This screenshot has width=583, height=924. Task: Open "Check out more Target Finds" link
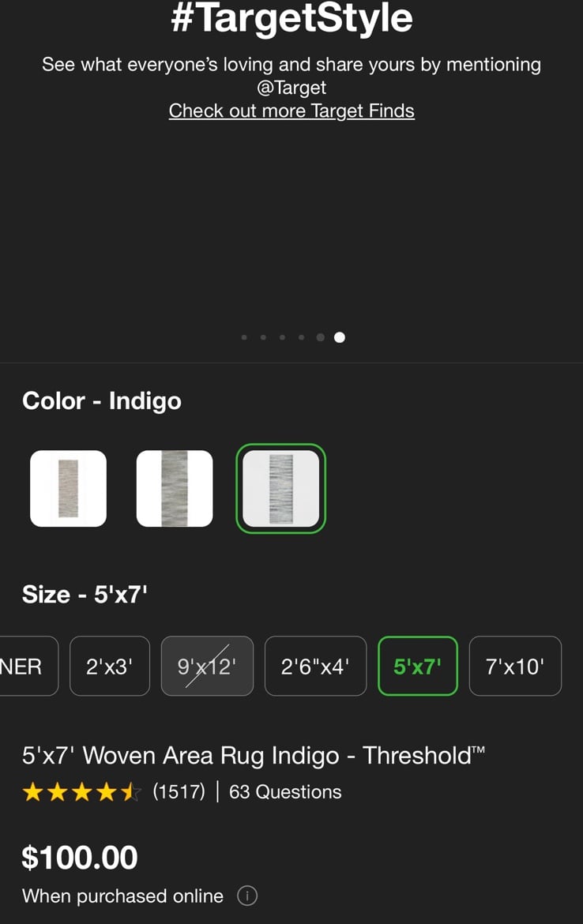[x=291, y=111]
